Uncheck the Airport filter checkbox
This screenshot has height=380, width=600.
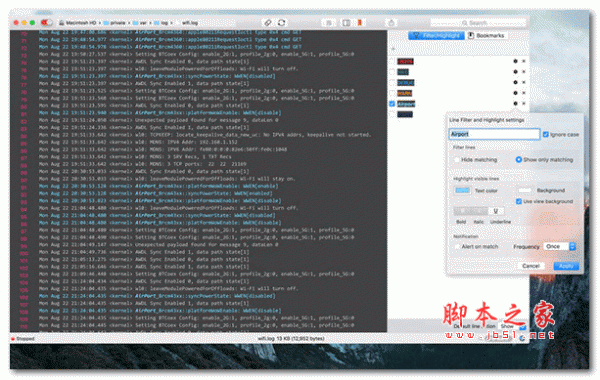(x=392, y=104)
